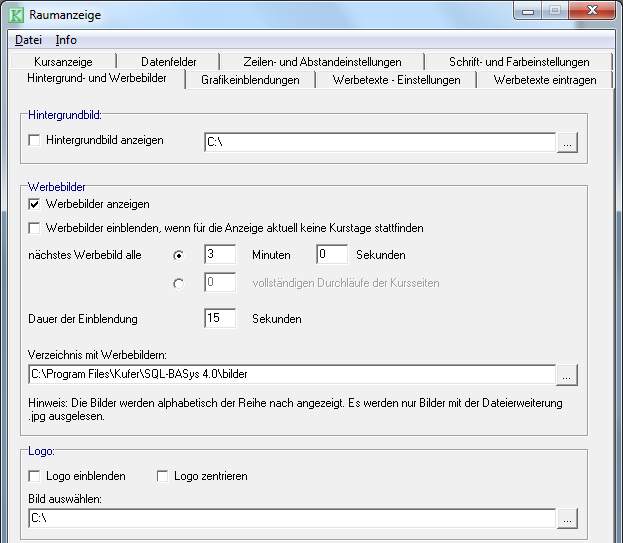This screenshot has height=543, width=623.
Task: Click the 'Verzeichnis mit Werbebildern:' label
Action: click(x=97, y=355)
